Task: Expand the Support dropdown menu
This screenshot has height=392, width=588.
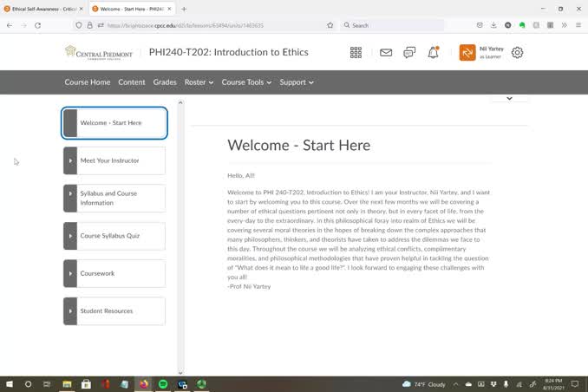Action: click(x=297, y=82)
